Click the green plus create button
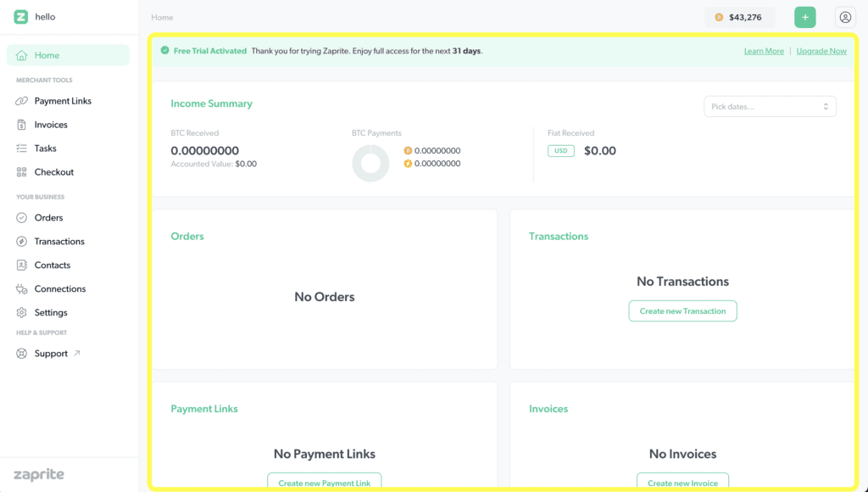Viewport: 868px width, 492px height. point(804,17)
